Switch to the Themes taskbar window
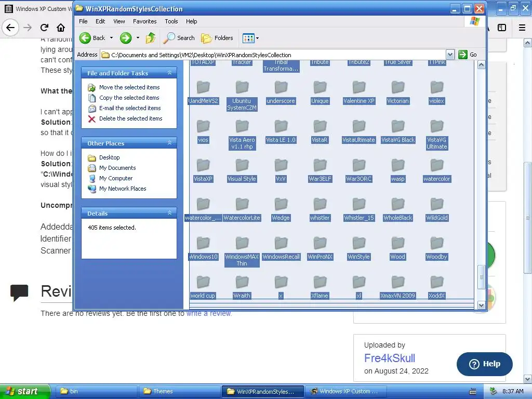 (179, 391)
